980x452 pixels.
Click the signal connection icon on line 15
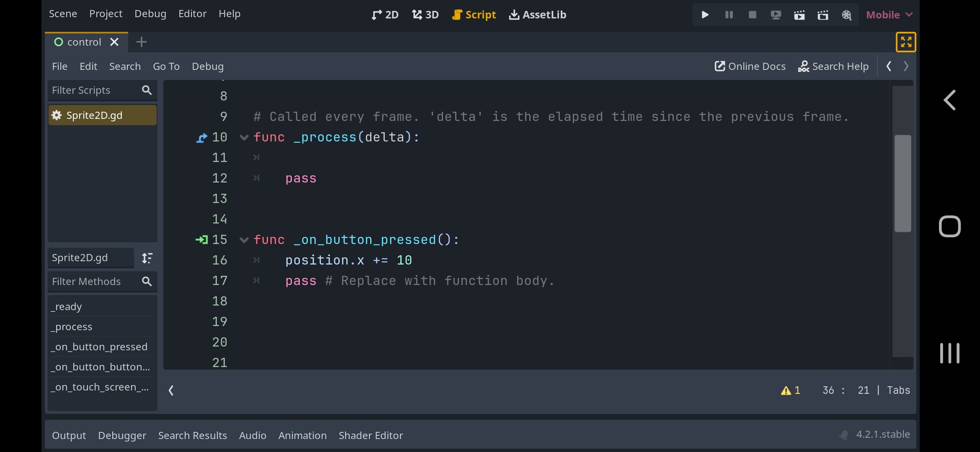[x=202, y=240]
